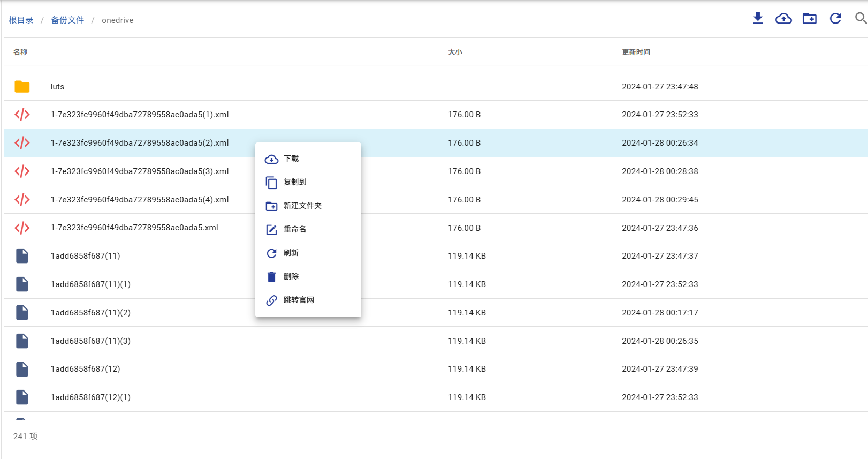Click file icon of 1add6858f687(12)
Screen dimensions: 868x459
click(22, 369)
